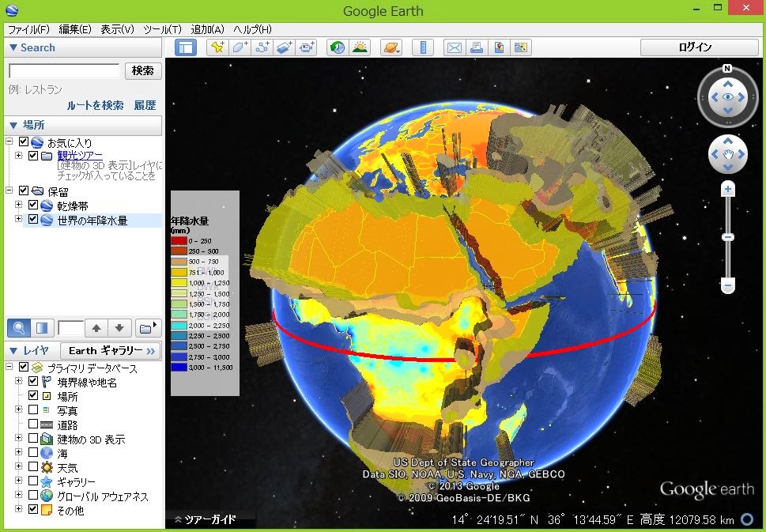Record a tour with camera icon

coord(308,47)
